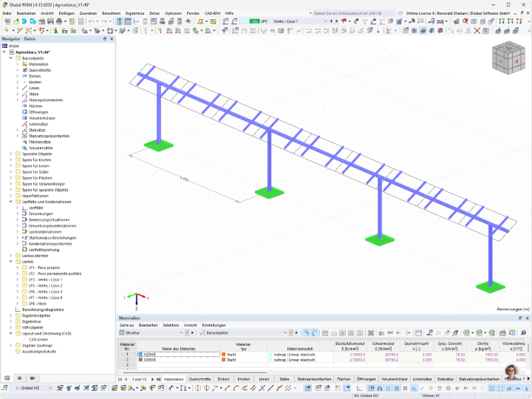Click the magnifier with red X icon
This screenshot has height=399, width=532.
pyautogui.click(x=465, y=21)
